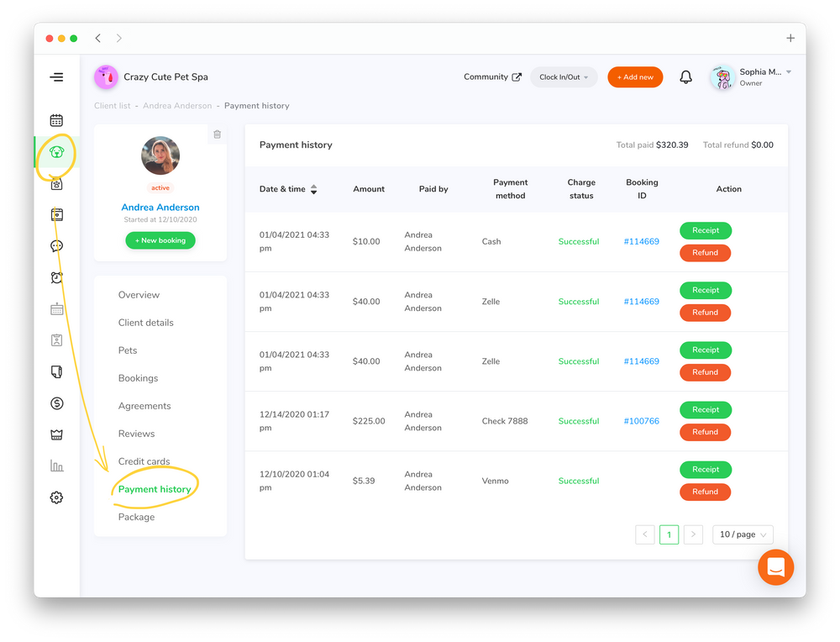Open the settings gear in the sidebar
This screenshot has height=642, width=840.
(x=56, y=497)
